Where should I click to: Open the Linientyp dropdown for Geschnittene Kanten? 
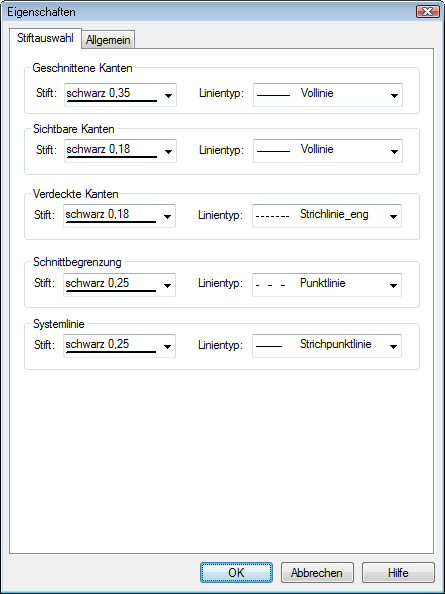pyautogui.click(x=328, y=95)
